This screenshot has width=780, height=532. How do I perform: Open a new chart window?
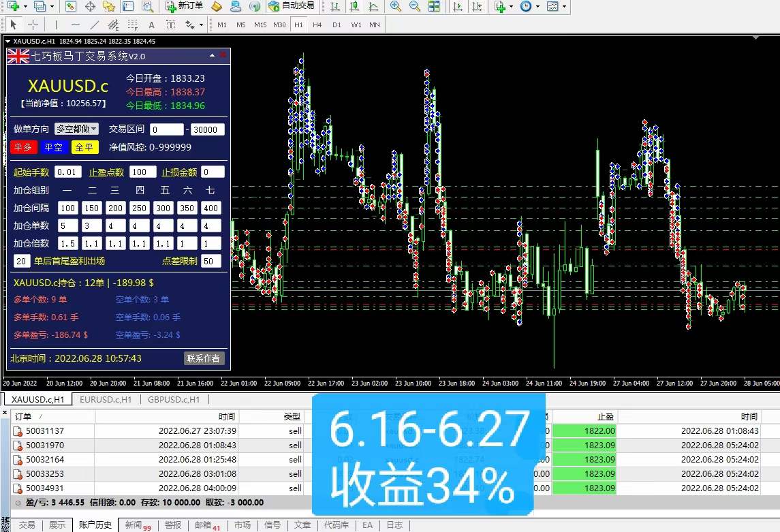[14, 6]
